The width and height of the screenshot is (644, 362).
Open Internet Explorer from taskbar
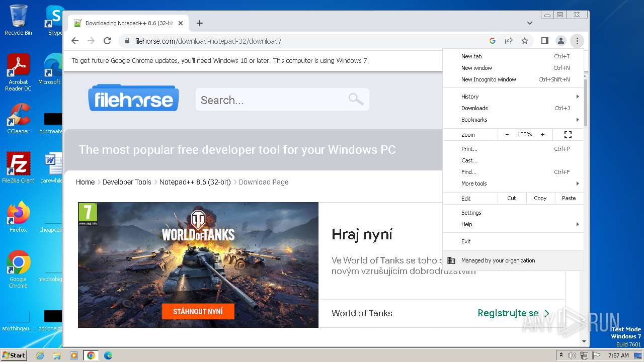pos(40,355)
